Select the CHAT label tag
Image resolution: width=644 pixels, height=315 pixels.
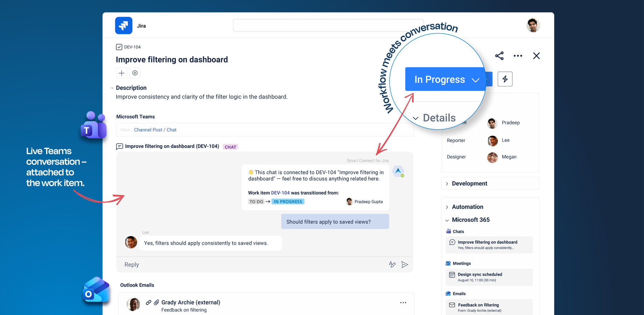[x=230, y=147]
